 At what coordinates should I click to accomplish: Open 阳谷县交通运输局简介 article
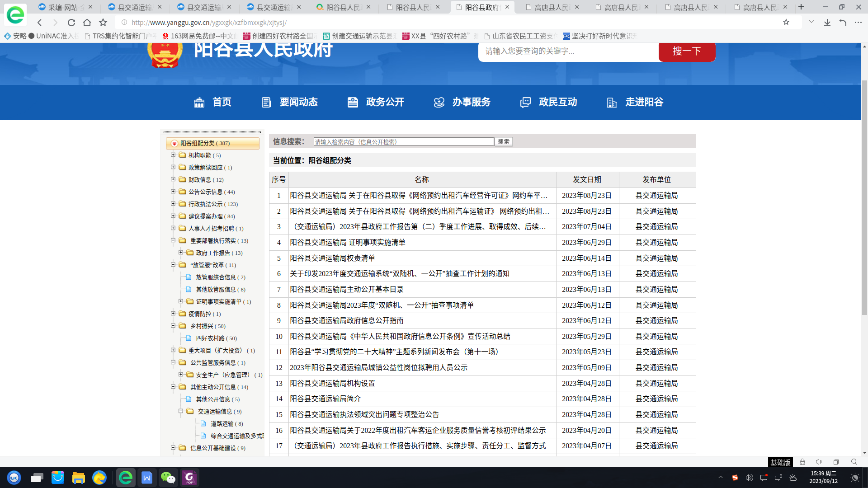tap(325, 399)
